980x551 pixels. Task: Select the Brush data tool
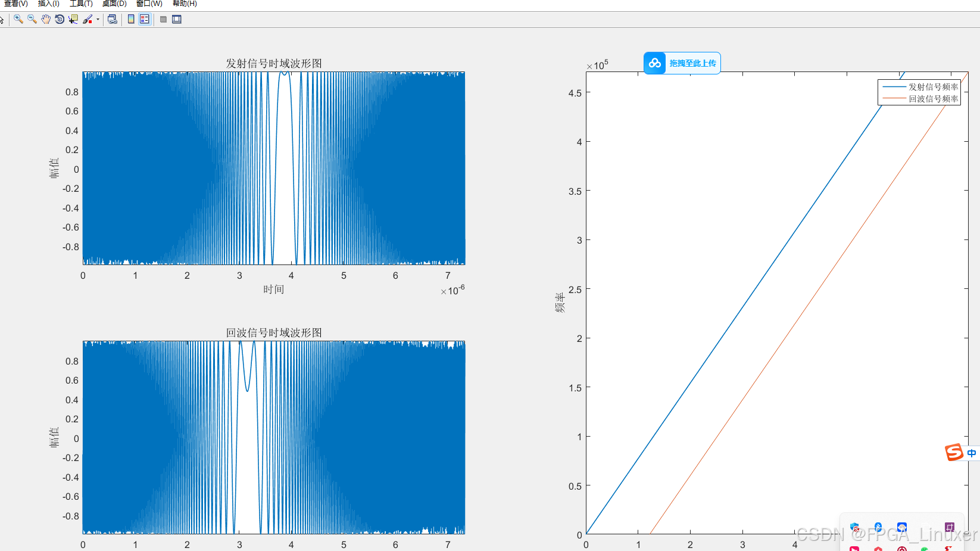coord(88,19)
